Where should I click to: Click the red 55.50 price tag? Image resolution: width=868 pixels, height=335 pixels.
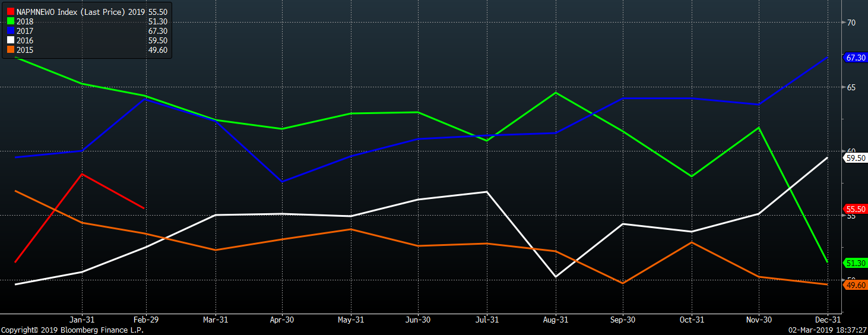click(x=855, y=209)
